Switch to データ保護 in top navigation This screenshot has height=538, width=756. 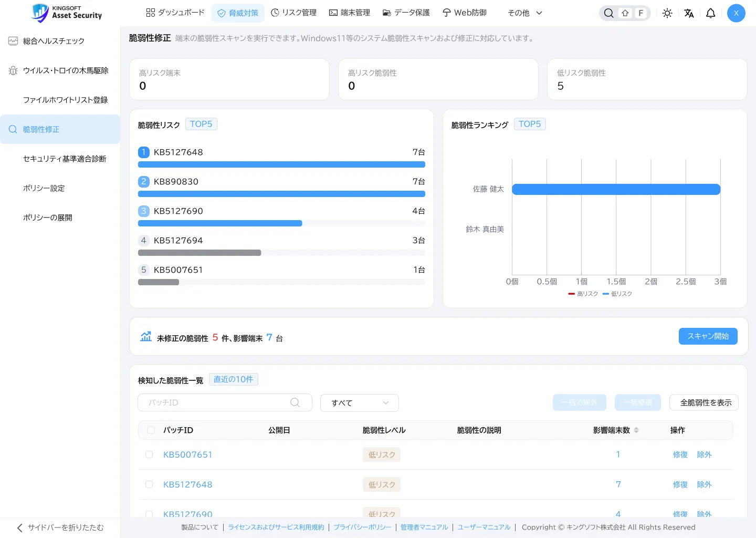point(406,13)
